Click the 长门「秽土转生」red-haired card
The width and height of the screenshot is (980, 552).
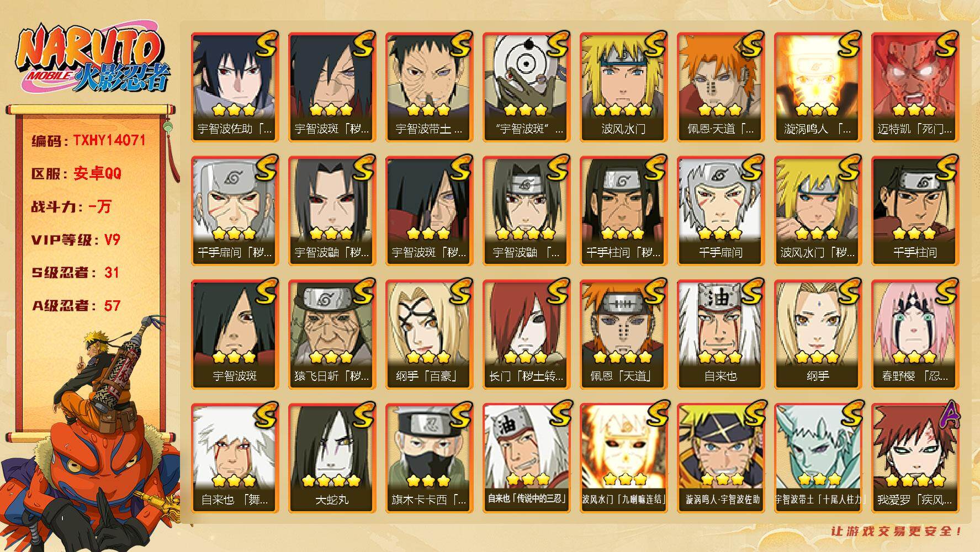(x=526, y=334)
